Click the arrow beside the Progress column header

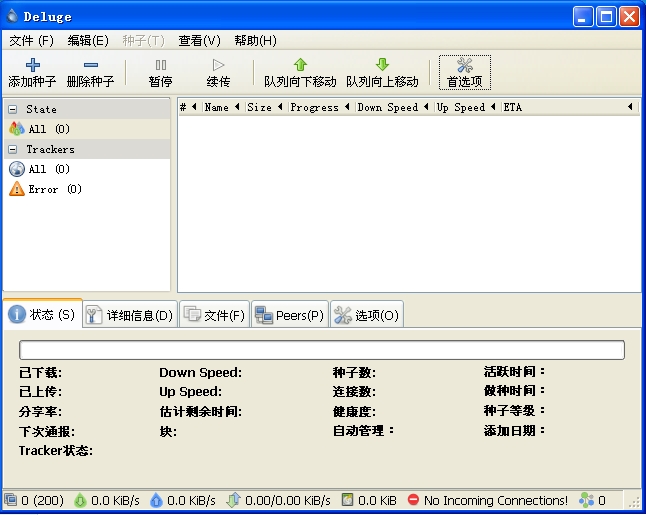[347, 107]
